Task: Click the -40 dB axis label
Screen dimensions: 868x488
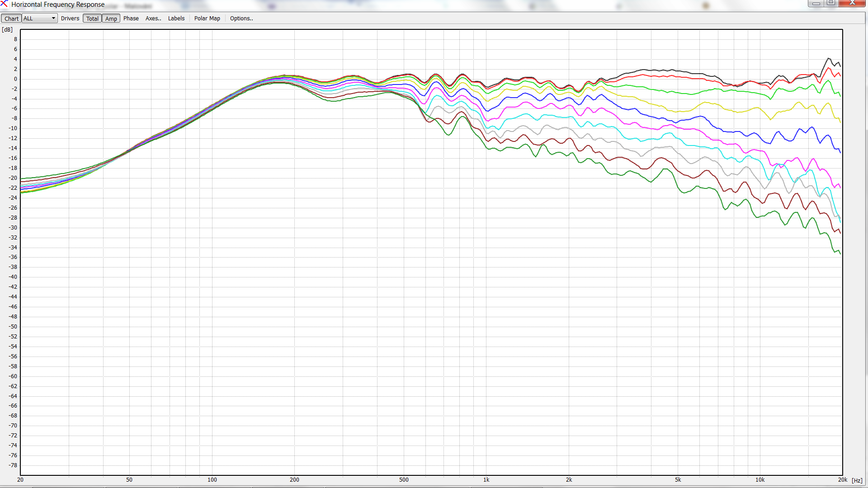Action: point(13,277)
